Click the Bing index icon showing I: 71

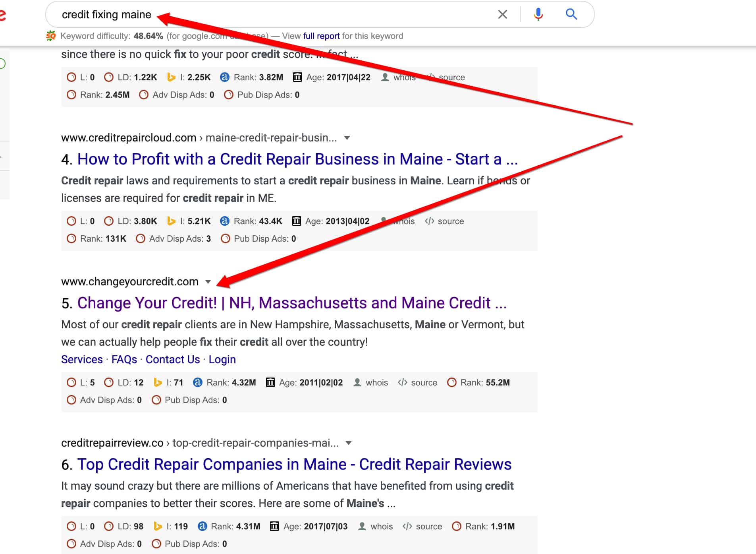[x=158, y=383]
